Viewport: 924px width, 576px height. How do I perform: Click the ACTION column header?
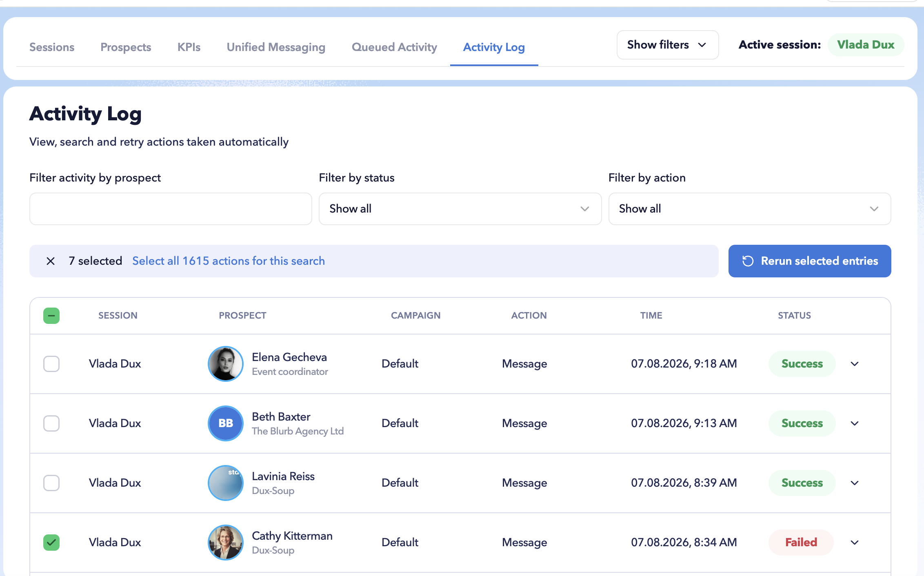(x=529, y=316)
